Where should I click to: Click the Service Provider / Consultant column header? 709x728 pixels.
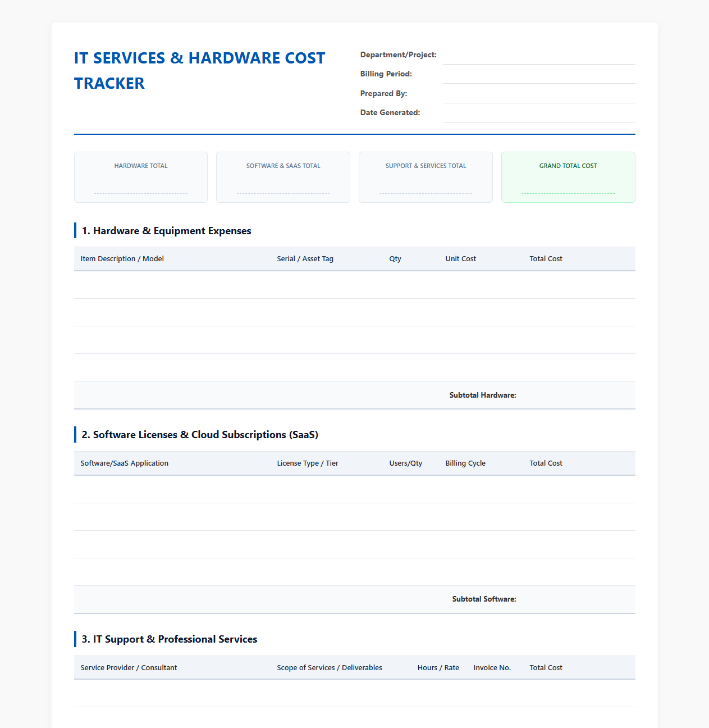[x=129, y=668]
